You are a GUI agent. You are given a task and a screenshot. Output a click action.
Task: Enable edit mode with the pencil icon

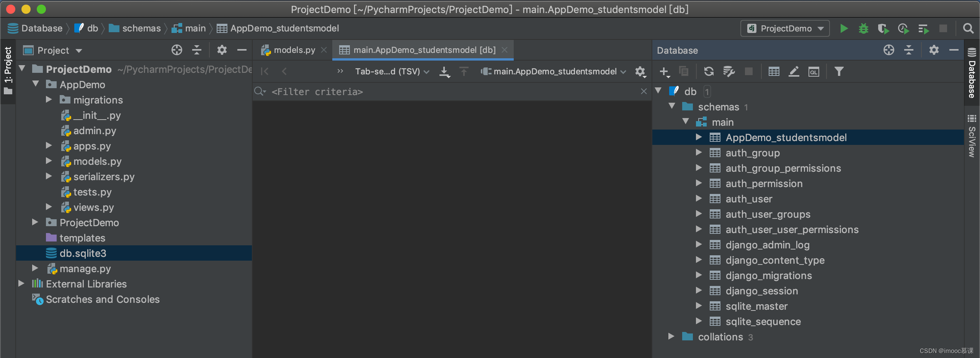[794, 71]
